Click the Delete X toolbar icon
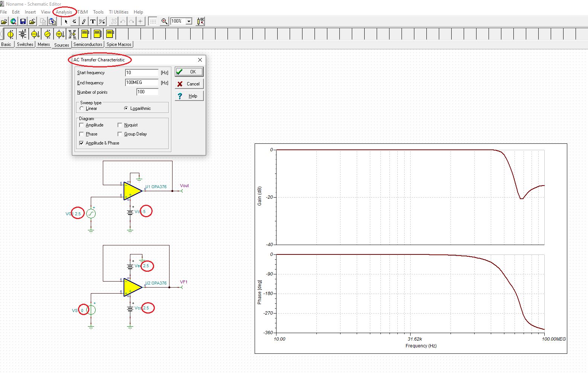The width and height of the screenshot is (588, 373). pyautogui.click(x=114, y=21)
